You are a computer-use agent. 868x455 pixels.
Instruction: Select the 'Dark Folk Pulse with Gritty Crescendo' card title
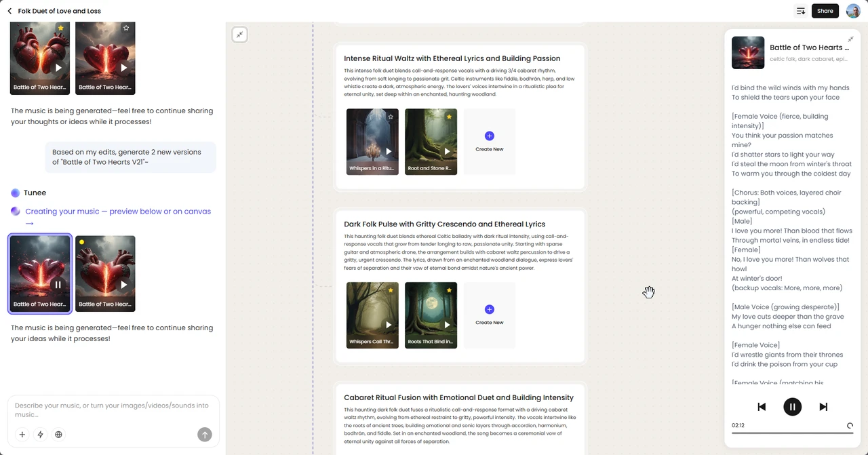(445, 224)
